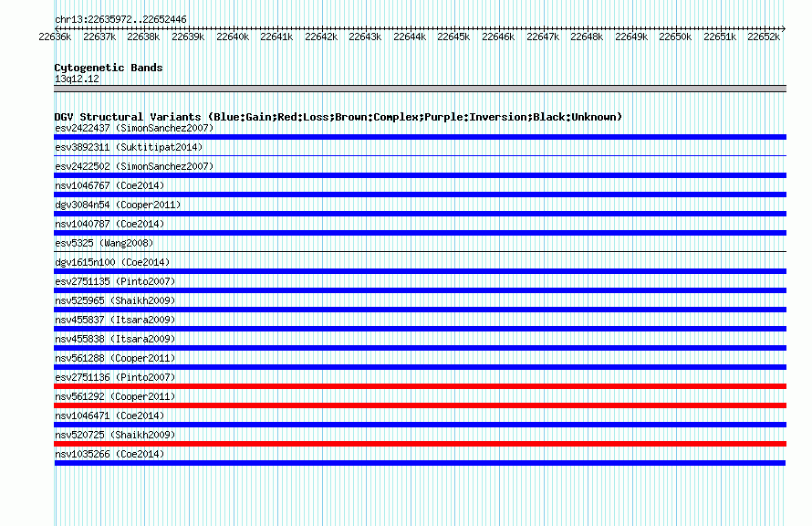This screenshot has height=526, width=812.
Task: Select the nsv455838 (Itsara2009) label
Action: point(115,339)
